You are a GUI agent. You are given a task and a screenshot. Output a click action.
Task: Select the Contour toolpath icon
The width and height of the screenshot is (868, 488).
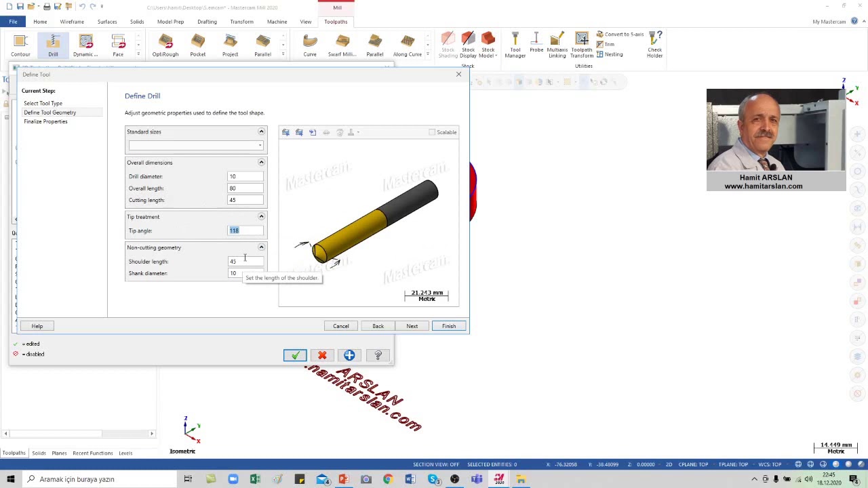coord(20,45)
